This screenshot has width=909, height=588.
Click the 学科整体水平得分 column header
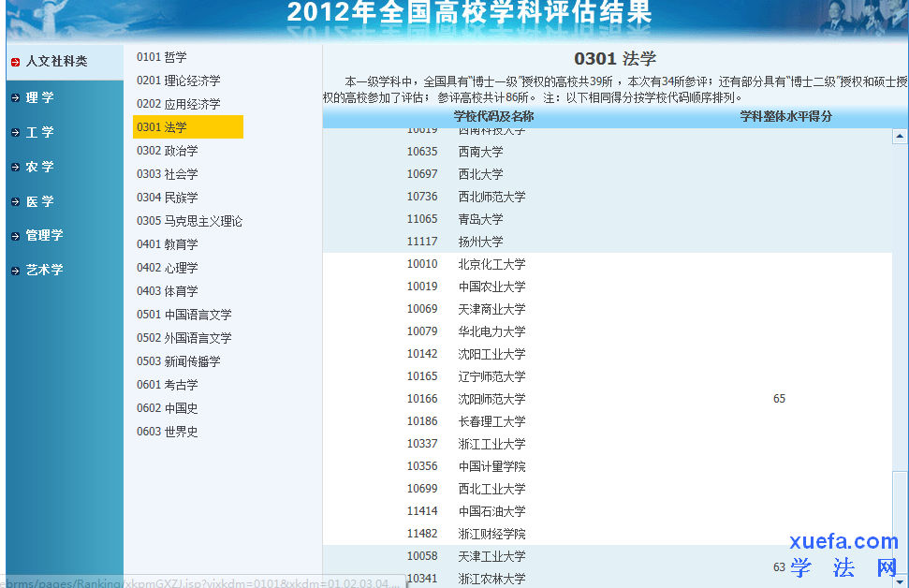coord(785,116)
